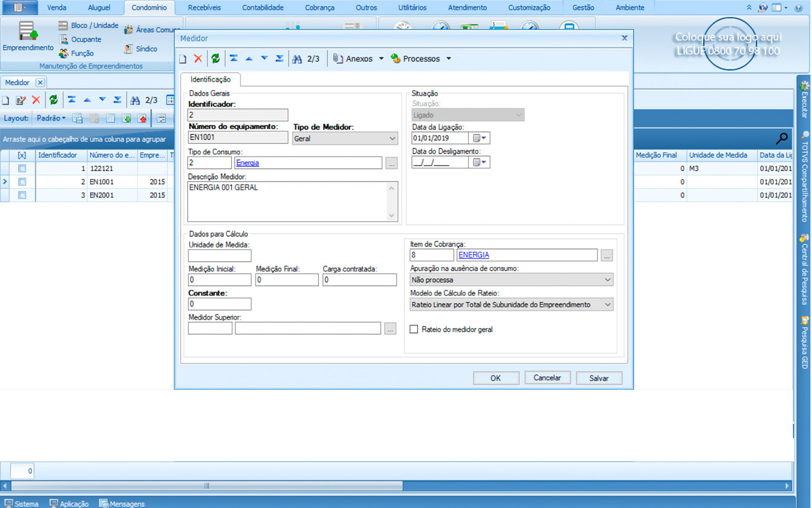
Task: Open the Contabilidade ribbon tab
Action: click(263, 8)
